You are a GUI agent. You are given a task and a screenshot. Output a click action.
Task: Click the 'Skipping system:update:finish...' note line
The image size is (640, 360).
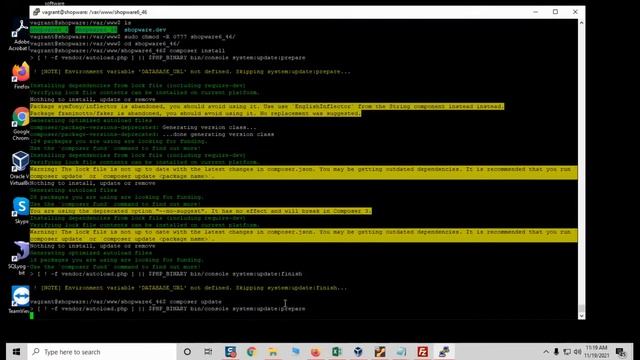[x=190, y=288]
